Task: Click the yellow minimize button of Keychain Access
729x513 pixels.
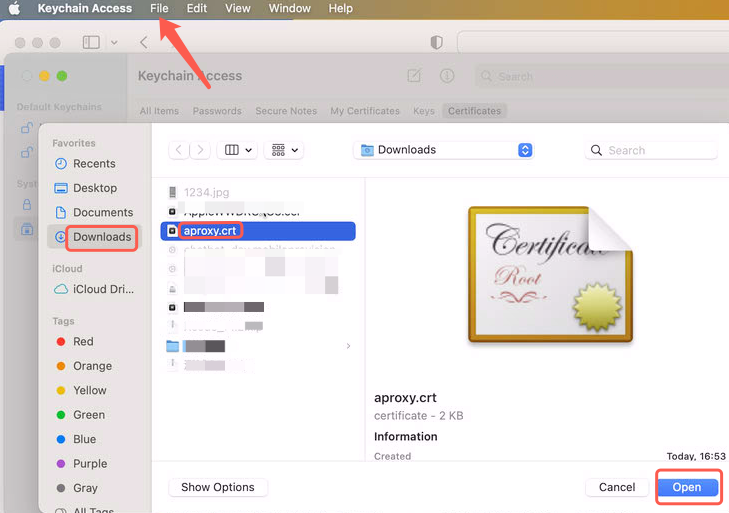Action: click(x=44, y=76)
